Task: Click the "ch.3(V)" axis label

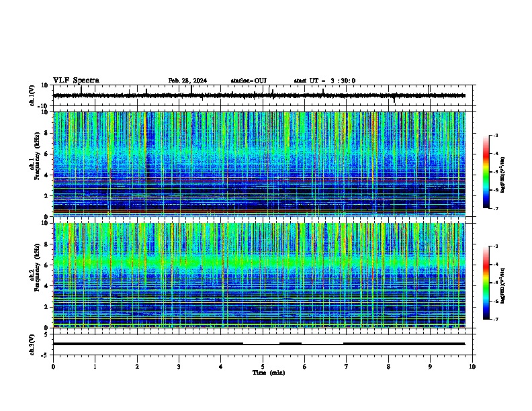Action: click(32, 345)
